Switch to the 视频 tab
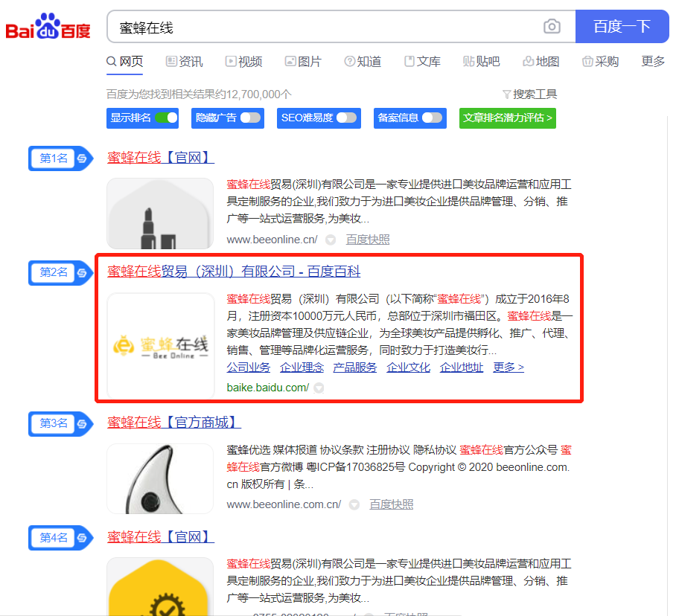Screen dimensions: 679x616 [x=243, y=62]
